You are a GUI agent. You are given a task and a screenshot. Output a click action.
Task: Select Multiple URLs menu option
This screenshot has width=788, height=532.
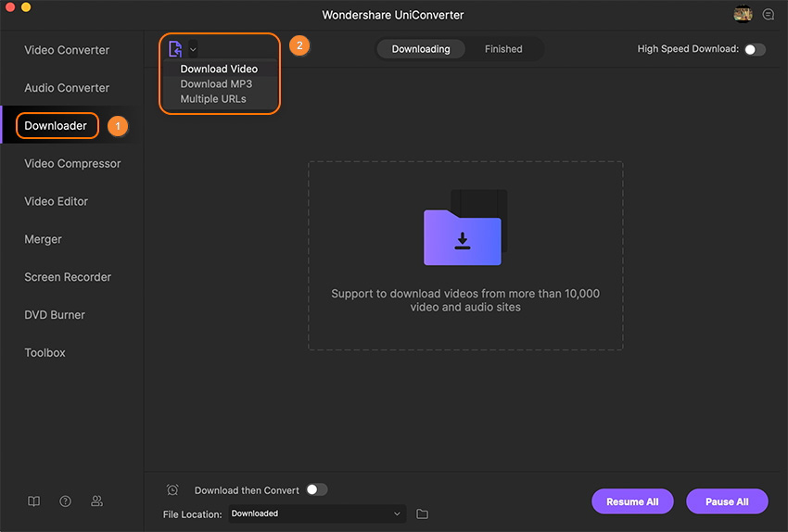click(213, 98)
